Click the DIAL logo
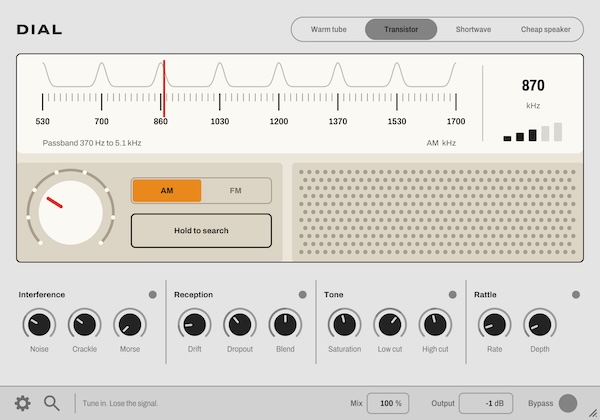This screenshot has width=600, height=420. click(39, 29)
